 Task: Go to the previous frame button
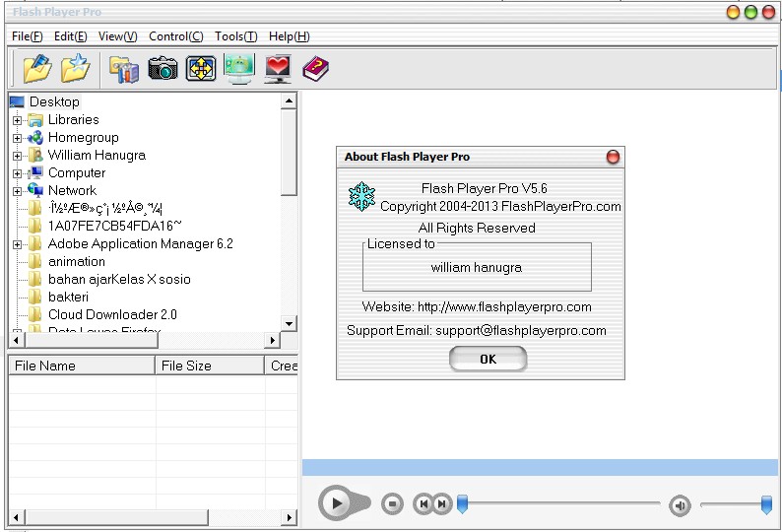[424, 504]
